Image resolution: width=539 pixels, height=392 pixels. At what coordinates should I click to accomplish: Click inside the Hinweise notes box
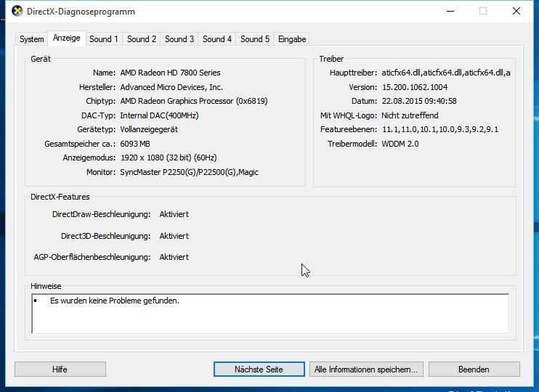tap(270, 314)
